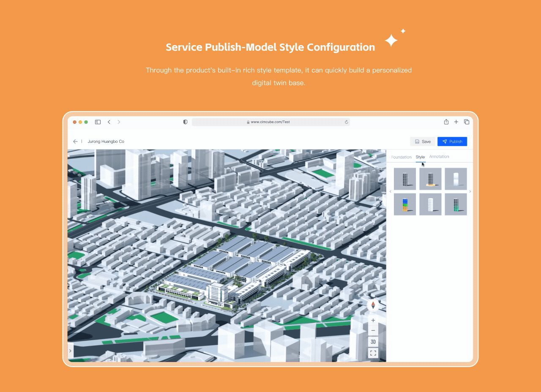Screen dimensions: 541x392
Task: Publish the model service
Action: (452, 142)
